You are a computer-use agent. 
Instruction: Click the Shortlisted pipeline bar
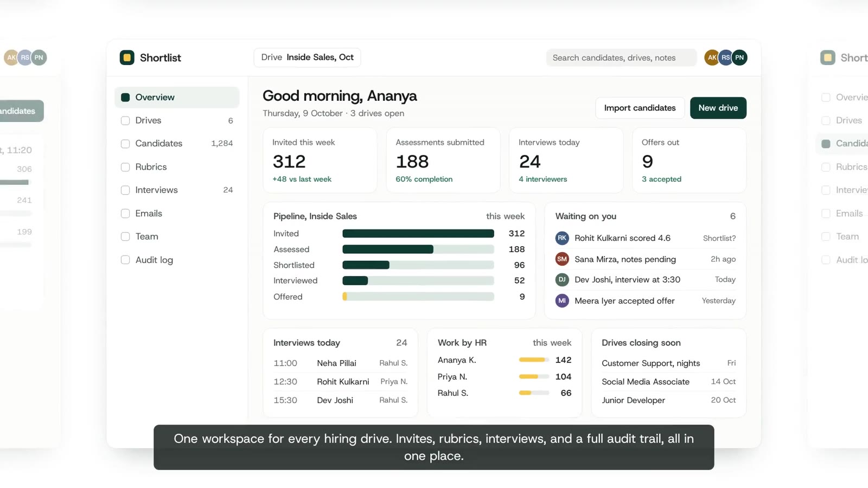click(x=418, y=265)
